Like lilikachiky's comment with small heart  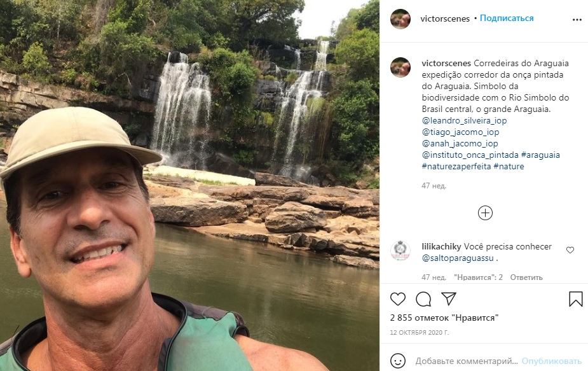(570, 250)
